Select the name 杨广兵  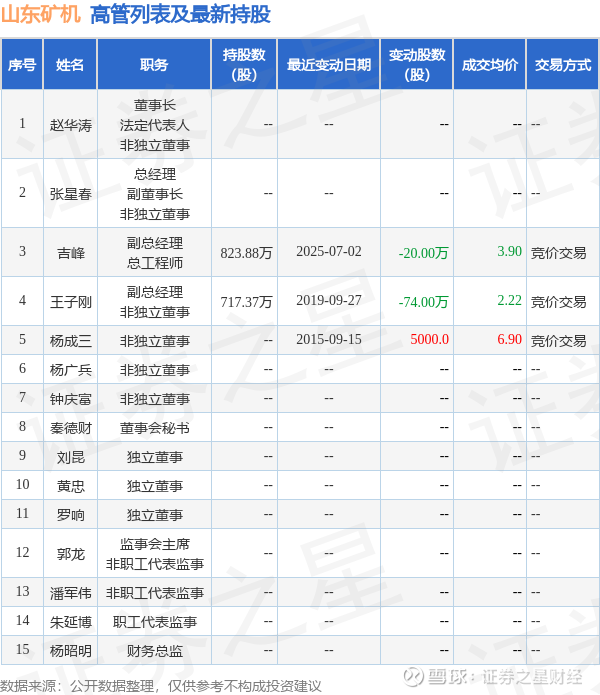click(70, 370)
